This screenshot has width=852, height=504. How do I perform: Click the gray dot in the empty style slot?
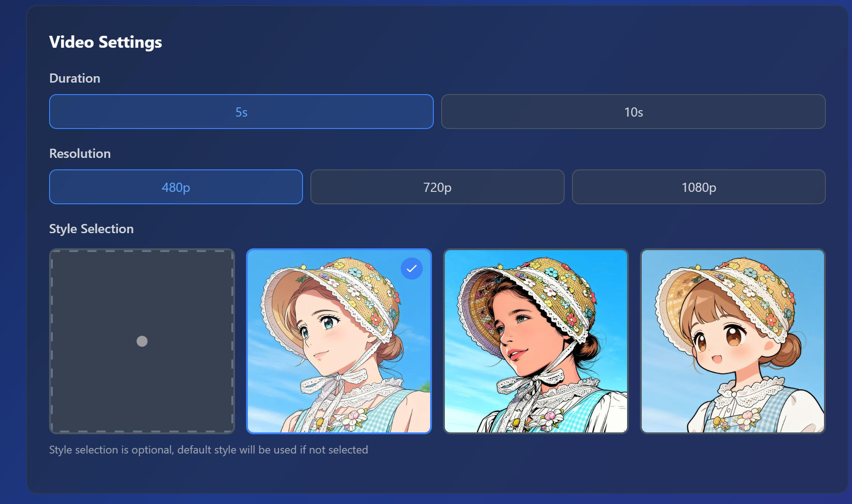[142, 341]
